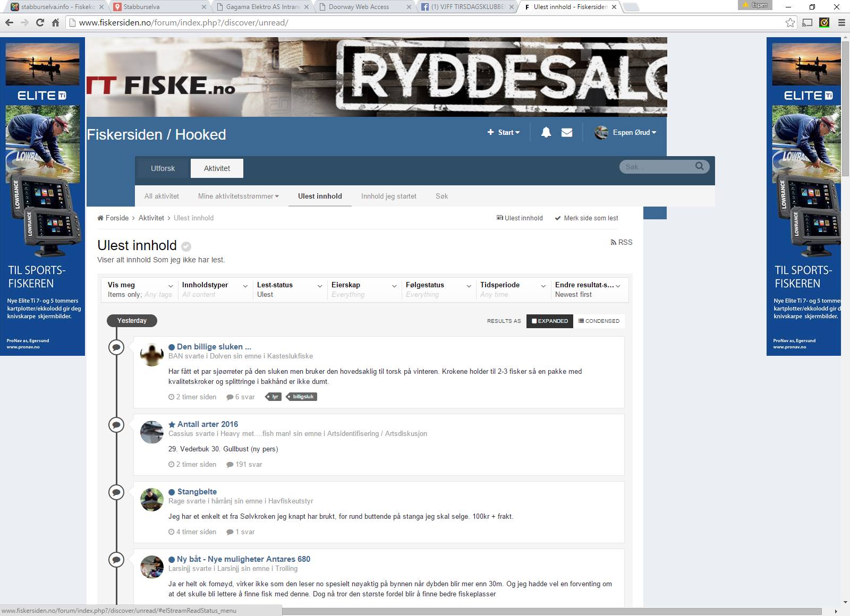Expand the Lest-status filter dropdown

tap(290, 289)
